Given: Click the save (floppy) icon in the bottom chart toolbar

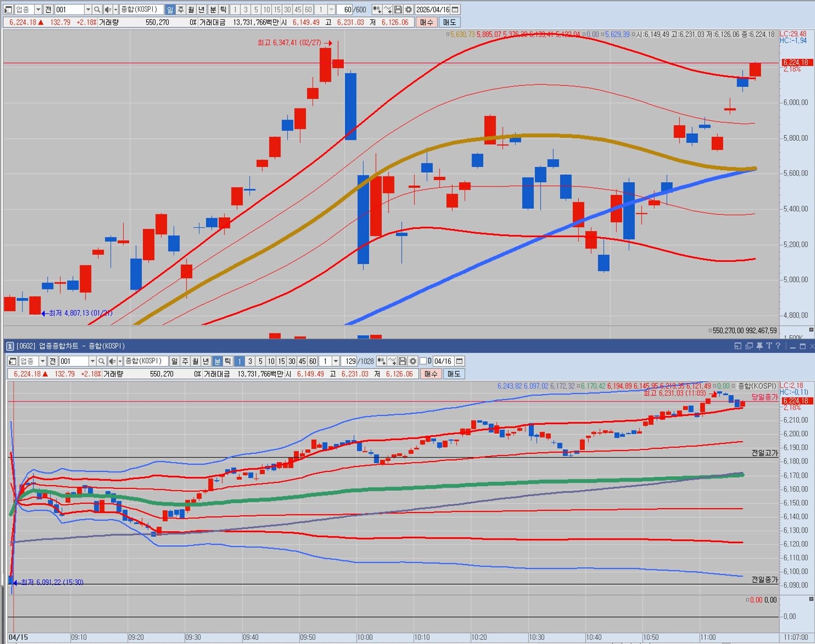Looking at the screenshot, I should pos(402,361).
